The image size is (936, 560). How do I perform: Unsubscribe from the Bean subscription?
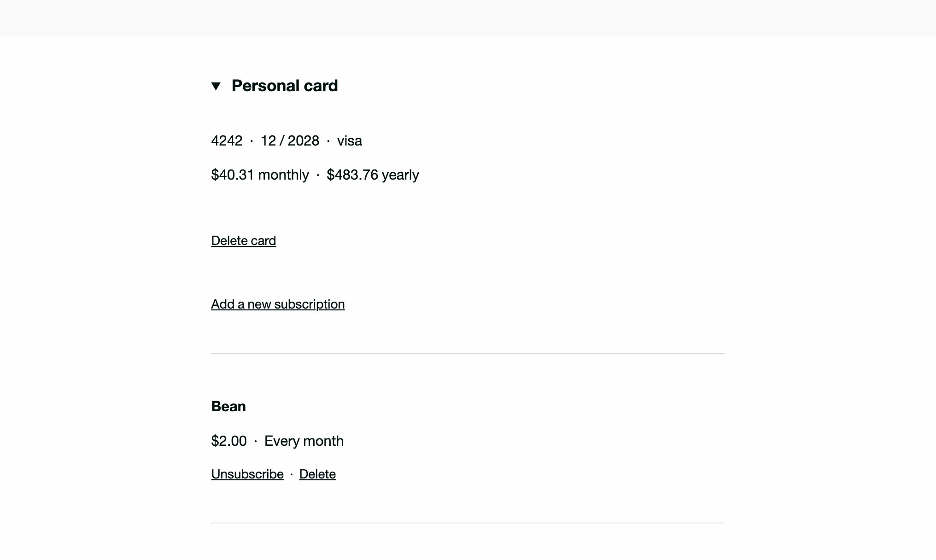pyautogui.click(x=247, y=474)
